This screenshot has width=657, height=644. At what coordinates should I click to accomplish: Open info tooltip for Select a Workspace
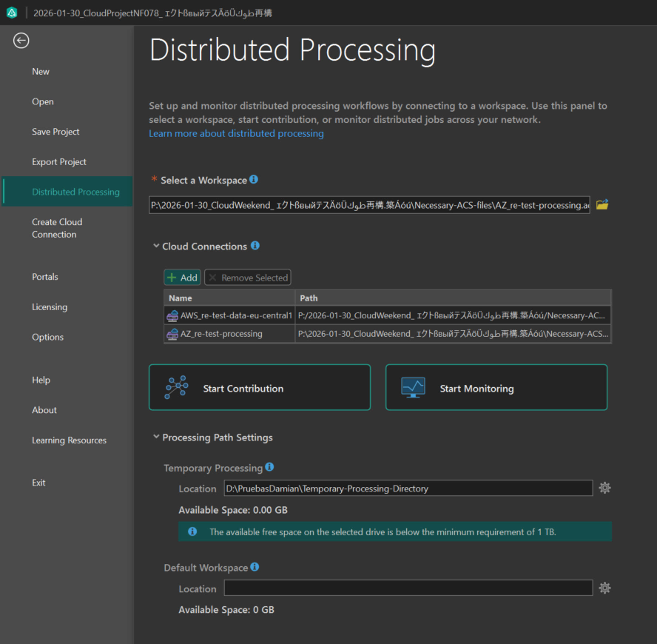(254, 179)
